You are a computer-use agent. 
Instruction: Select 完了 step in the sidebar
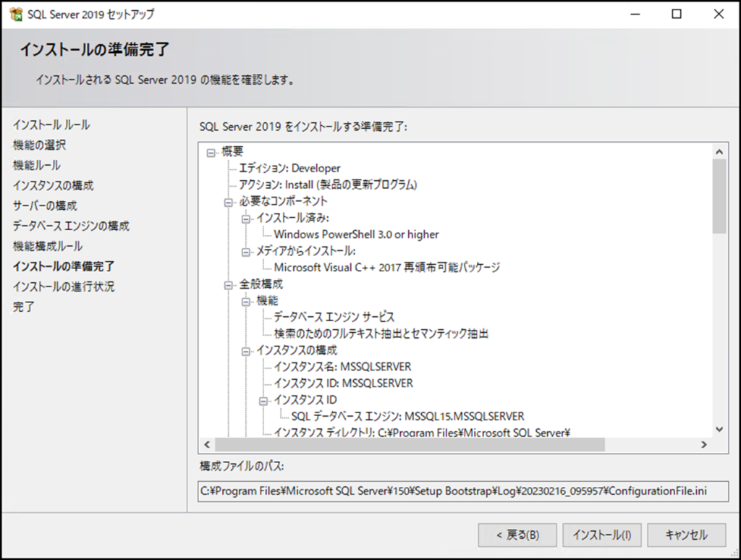[24, 307]
